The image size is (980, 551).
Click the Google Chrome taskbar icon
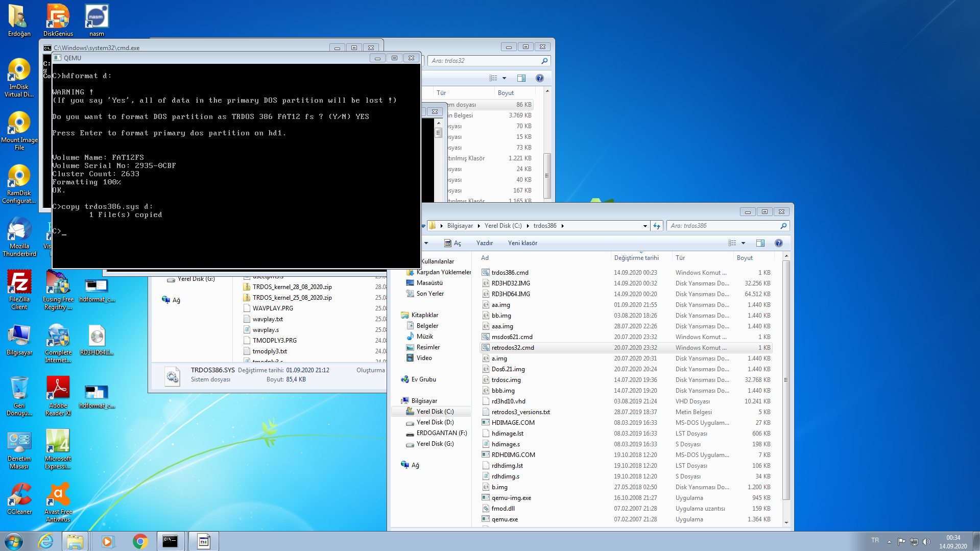[140, 541]
